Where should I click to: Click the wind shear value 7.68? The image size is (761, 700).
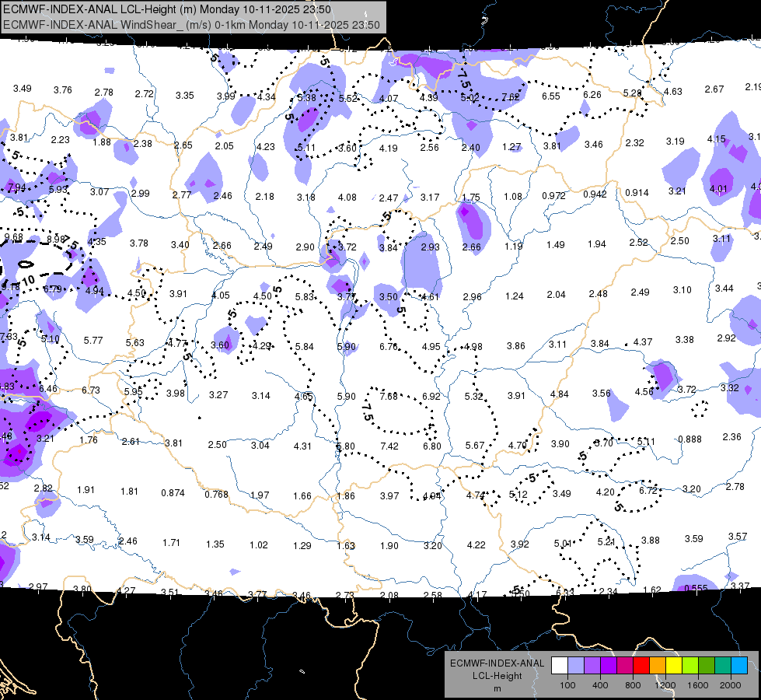(x=389, y=396)
